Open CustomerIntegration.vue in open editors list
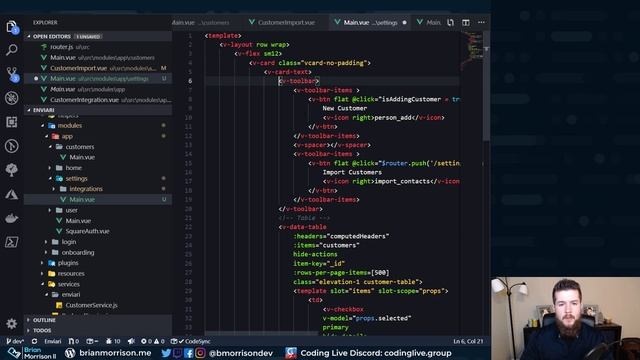The width and height of the screenshot is (640, 360). pyautogui.click(x=98, y=100)
